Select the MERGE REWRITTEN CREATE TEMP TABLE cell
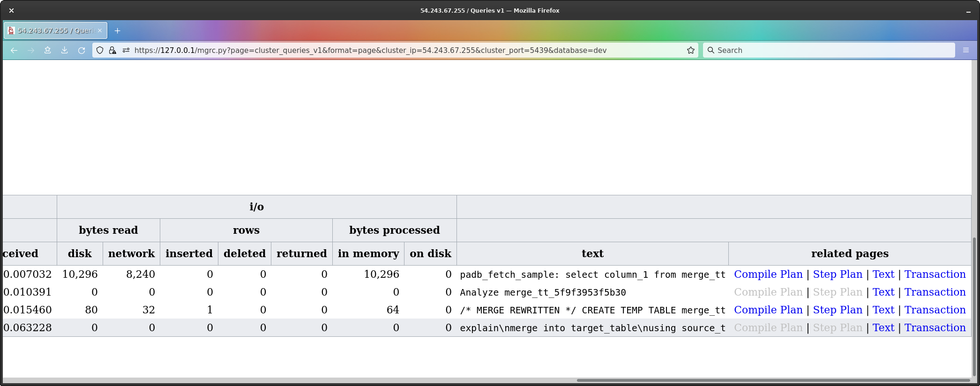The height and width of the screenshot is (386, 980). 592,310
